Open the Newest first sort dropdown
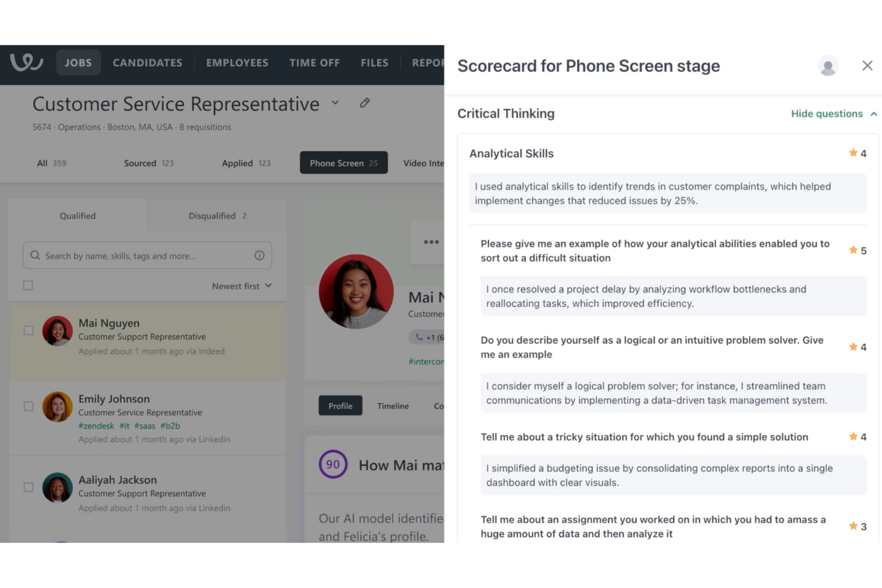 [241, 286]
